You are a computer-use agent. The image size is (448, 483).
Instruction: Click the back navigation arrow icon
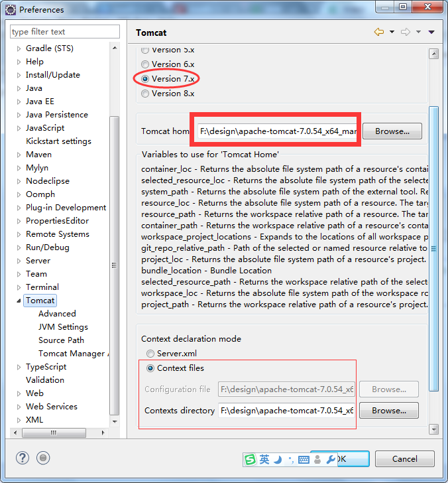[x=379, y=32]
